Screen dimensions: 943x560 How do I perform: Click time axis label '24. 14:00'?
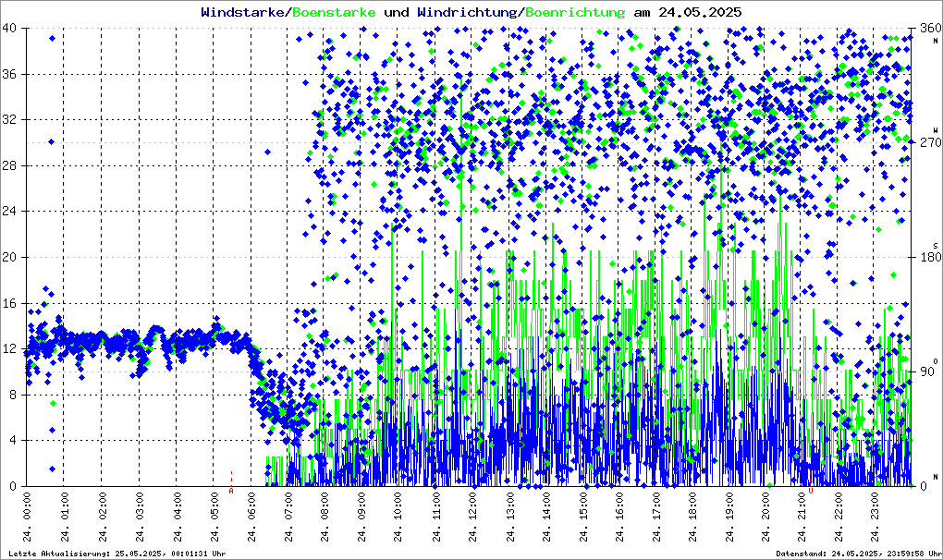click(x=546, y=517)
